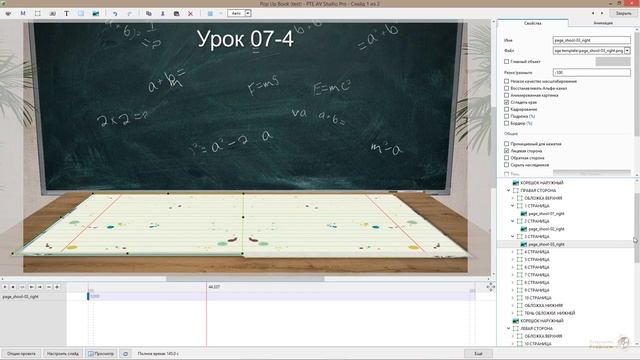
Task: Select page_shool-01_right in the objects tree
Action: pos(542,213)
